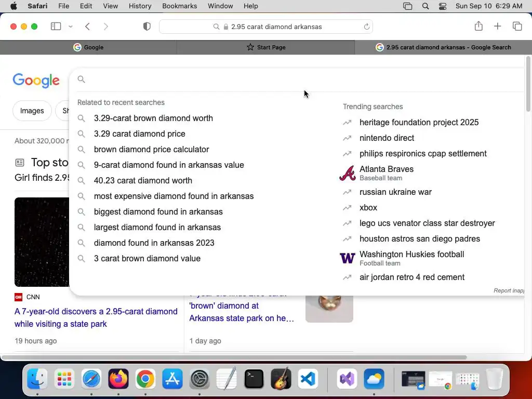
Task: Choose suggestion '3.29-carat brown diamond worth'
Action: tap(153, 118)
